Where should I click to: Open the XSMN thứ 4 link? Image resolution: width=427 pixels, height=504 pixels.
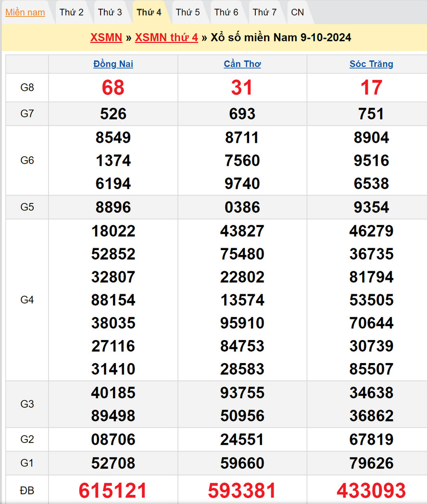click(166, 38)
